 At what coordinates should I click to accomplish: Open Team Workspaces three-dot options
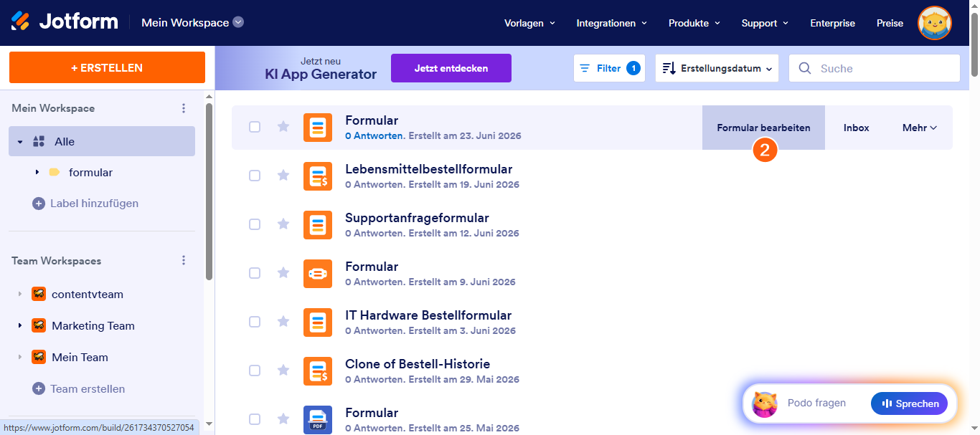(184, 261)
